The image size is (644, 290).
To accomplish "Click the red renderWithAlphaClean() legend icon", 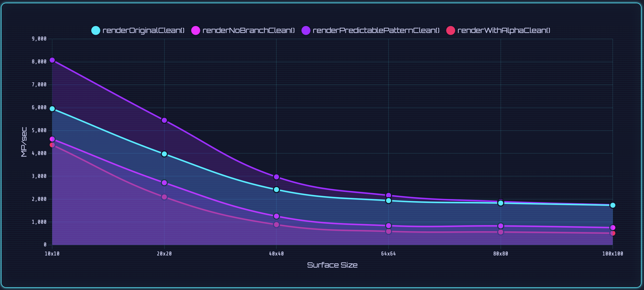I will pyautogui.click(x=451, y=30).
